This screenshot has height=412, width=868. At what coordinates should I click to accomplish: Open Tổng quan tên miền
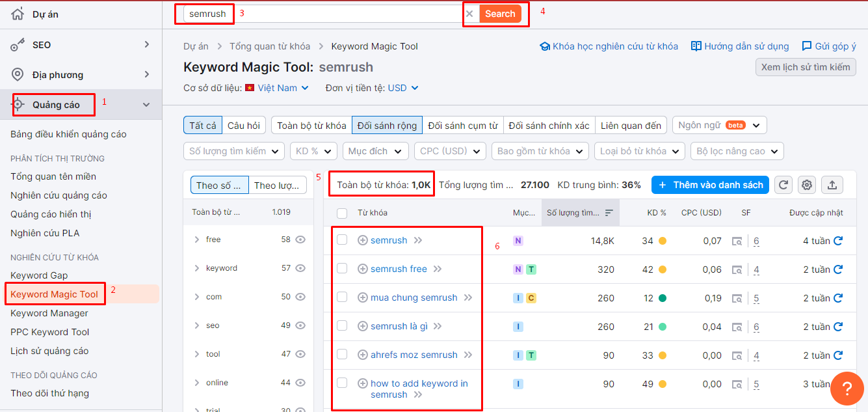(53, 176)
